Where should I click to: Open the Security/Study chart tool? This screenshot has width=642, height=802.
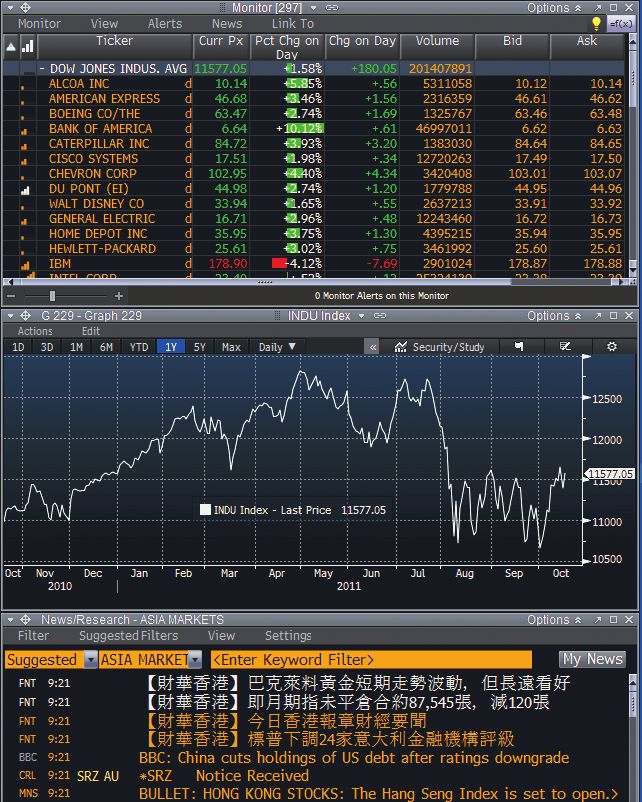[x=440, y=347]
